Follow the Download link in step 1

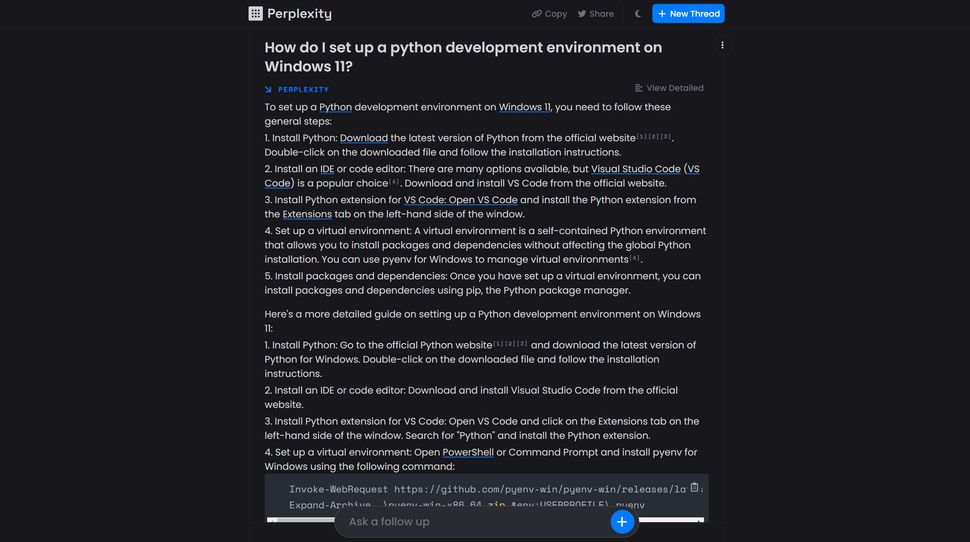[x=363, y=138]
